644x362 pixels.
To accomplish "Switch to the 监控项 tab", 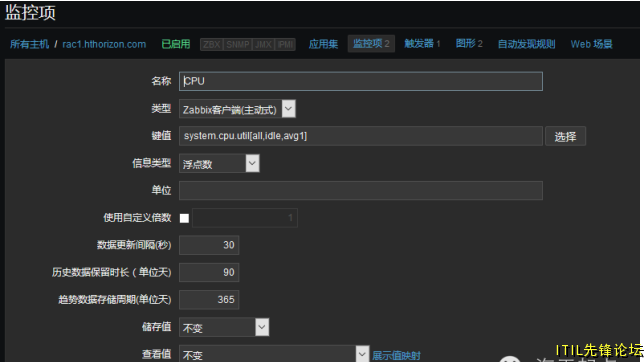I will (x=371, y=44).
